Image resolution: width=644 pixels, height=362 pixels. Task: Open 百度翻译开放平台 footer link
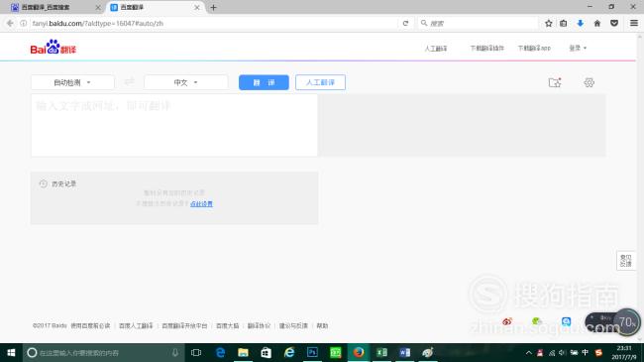(x=184, y=325)
